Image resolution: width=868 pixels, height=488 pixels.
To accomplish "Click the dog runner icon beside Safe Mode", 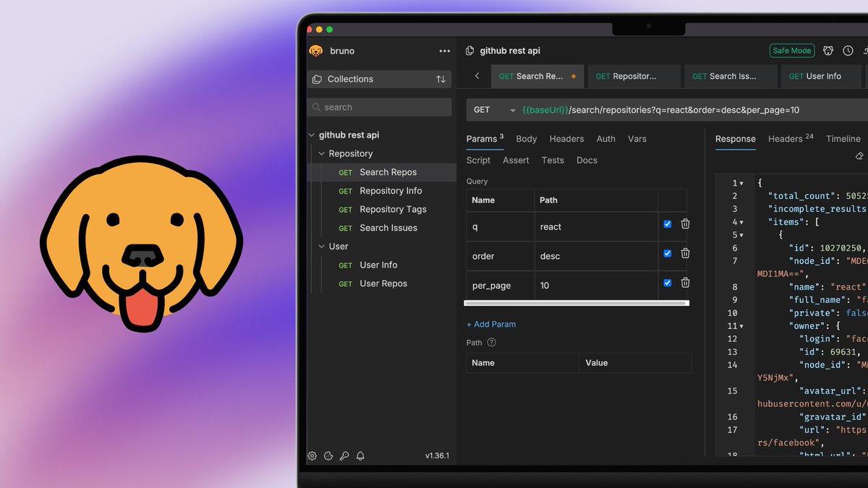I will (x=828, y=51).
